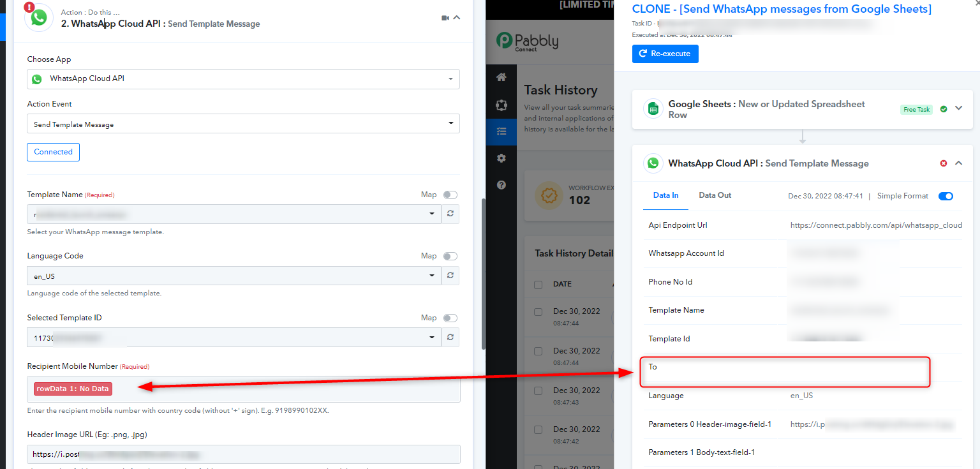
Task: Focus the Header Image URL field
Action: [x=243, y=454]
